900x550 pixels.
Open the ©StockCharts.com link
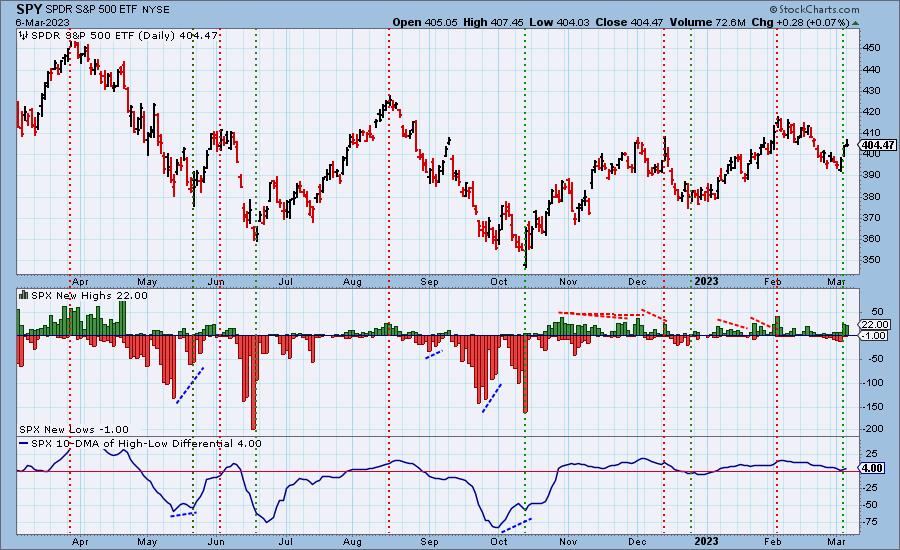pyautogui.click(x=814, y=9)
